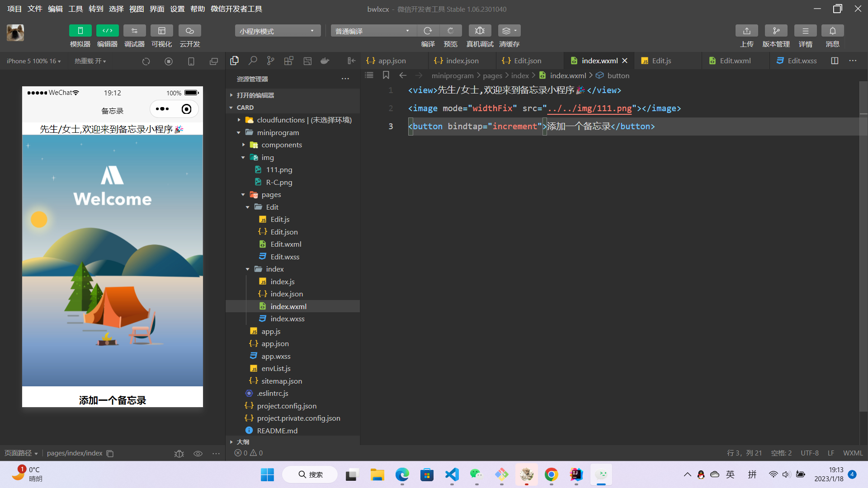The image size is (868, 488).
Task: Click the upload icon in toolbar
Action: click(746, 31)
